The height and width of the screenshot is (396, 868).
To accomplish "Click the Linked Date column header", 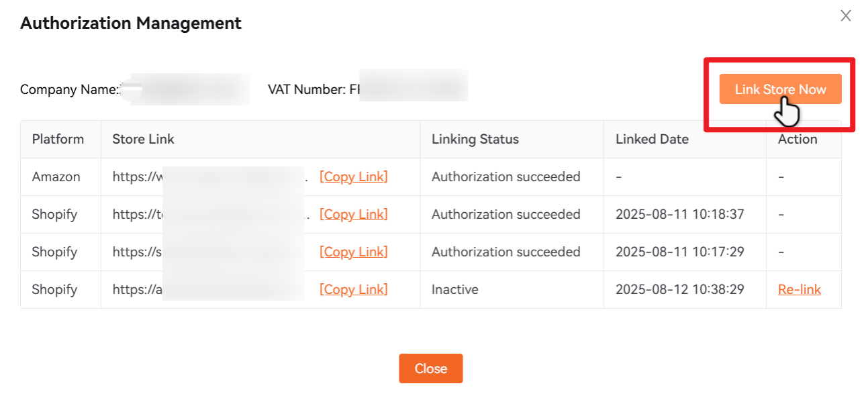I will pyautogui.click(x=652, y=139).
